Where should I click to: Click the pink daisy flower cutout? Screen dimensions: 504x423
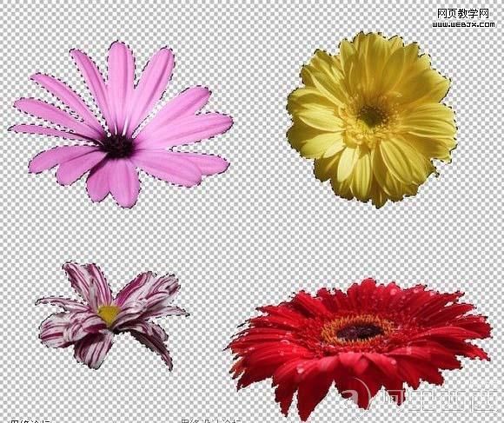120,124
